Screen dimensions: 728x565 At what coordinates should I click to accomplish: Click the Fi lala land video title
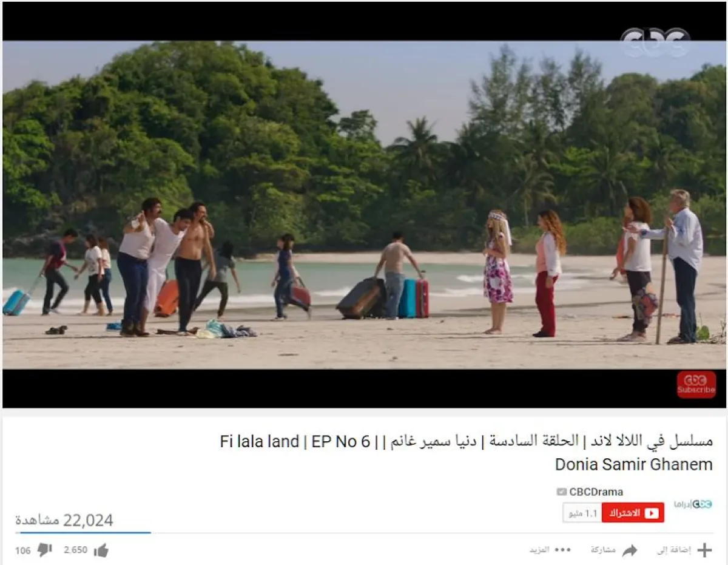[467, 453]
